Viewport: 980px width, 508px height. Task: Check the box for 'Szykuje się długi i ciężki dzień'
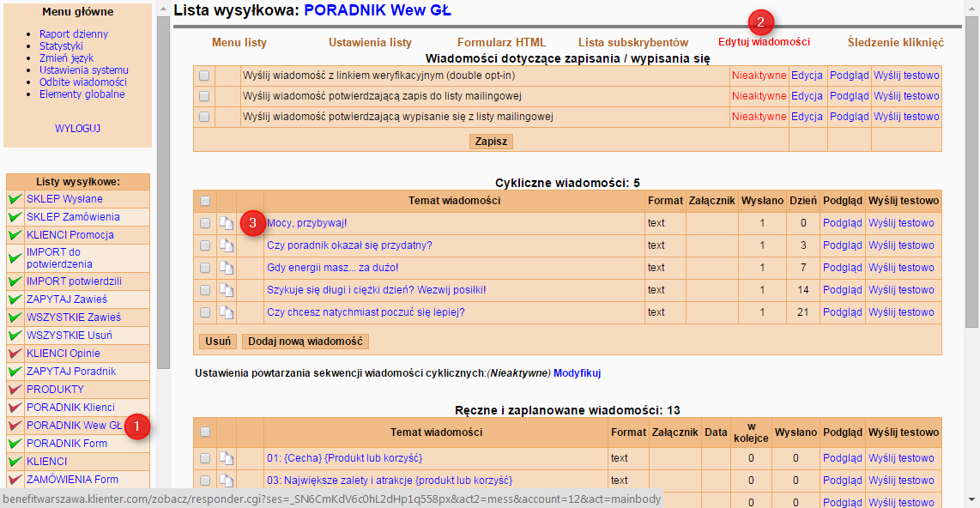pos(204,290)
